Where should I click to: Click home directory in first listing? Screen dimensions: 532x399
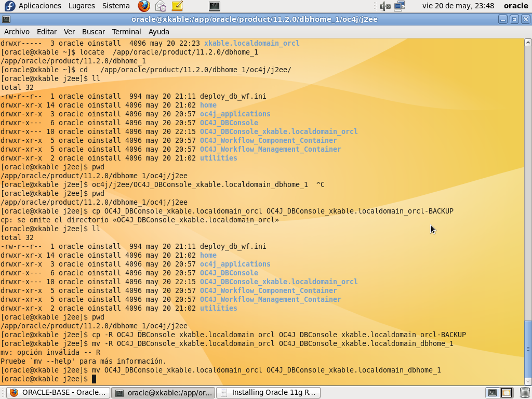(x=208, y=105)
